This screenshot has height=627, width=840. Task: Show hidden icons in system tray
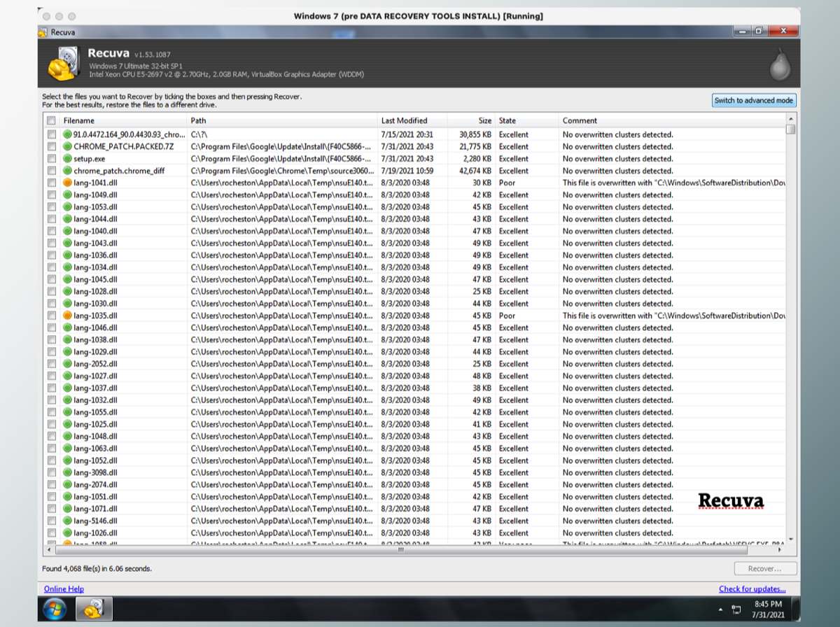721,609
